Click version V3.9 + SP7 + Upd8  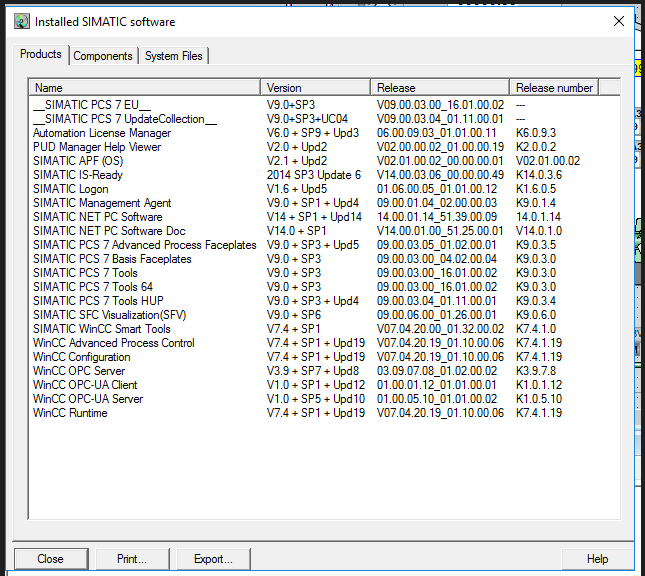(313, 371)
